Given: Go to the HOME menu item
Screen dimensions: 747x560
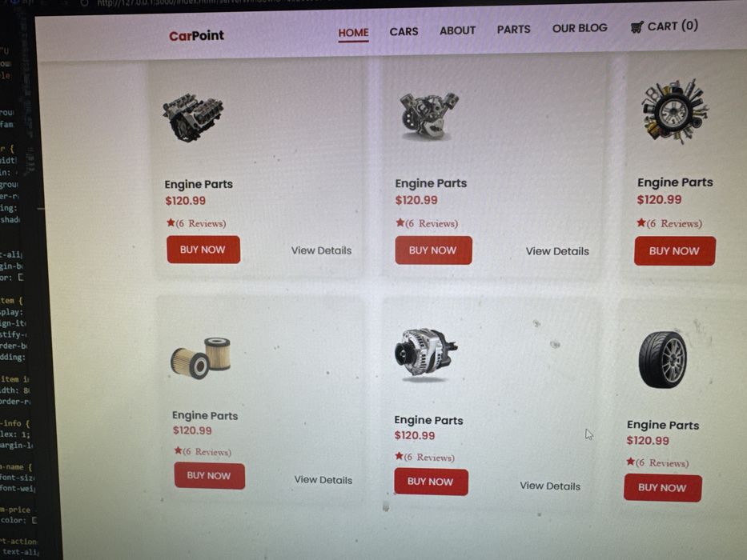Looking at the screenshot, I should (x=353, y=33).
